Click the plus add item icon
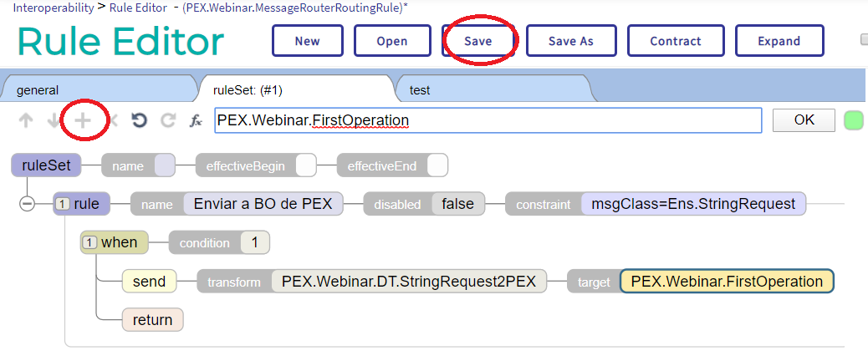The height and width of the screenshot is (361, 868). tap(83, 120)
